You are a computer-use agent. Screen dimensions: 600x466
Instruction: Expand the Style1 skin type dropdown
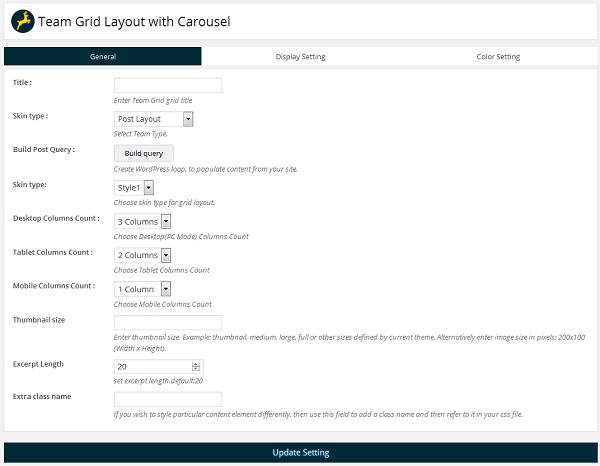134,187
